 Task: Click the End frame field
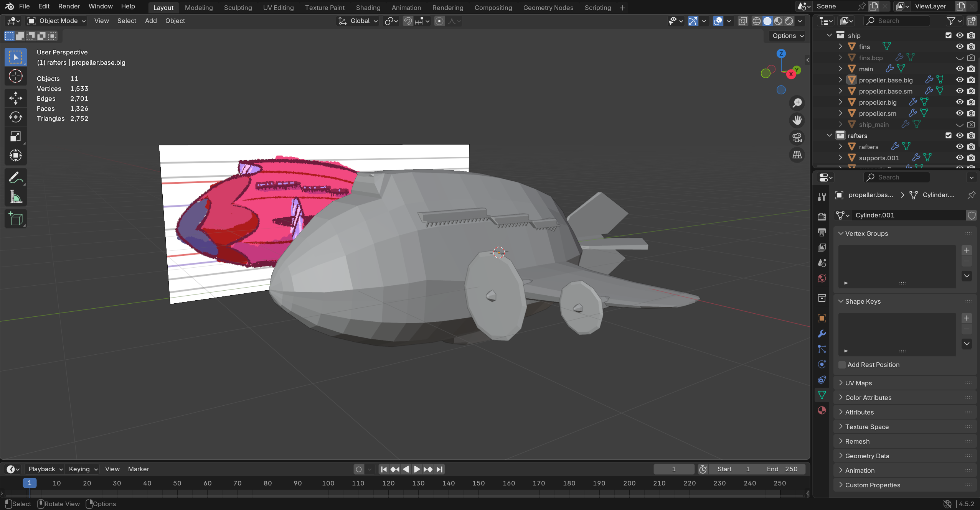[782, 469]
